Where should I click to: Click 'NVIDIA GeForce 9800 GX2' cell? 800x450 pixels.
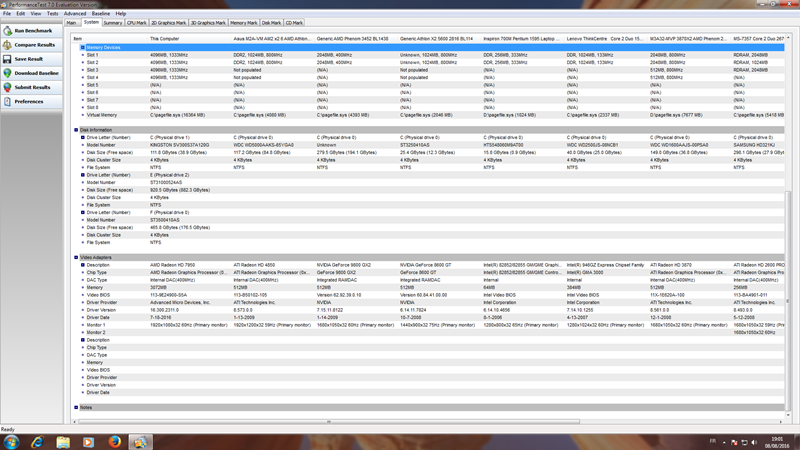tap(343, 265)
